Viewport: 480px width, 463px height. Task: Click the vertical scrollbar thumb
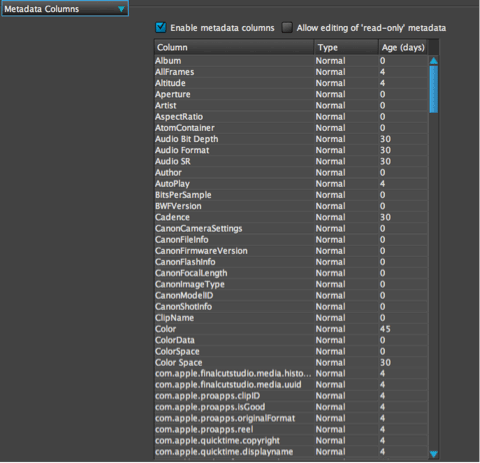(x=434, y=89)
